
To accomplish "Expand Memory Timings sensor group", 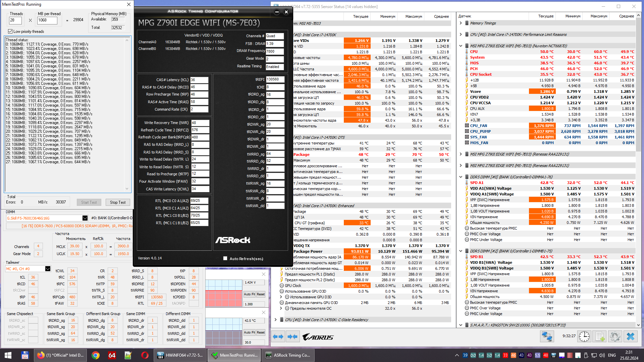I will pos(461,23).
